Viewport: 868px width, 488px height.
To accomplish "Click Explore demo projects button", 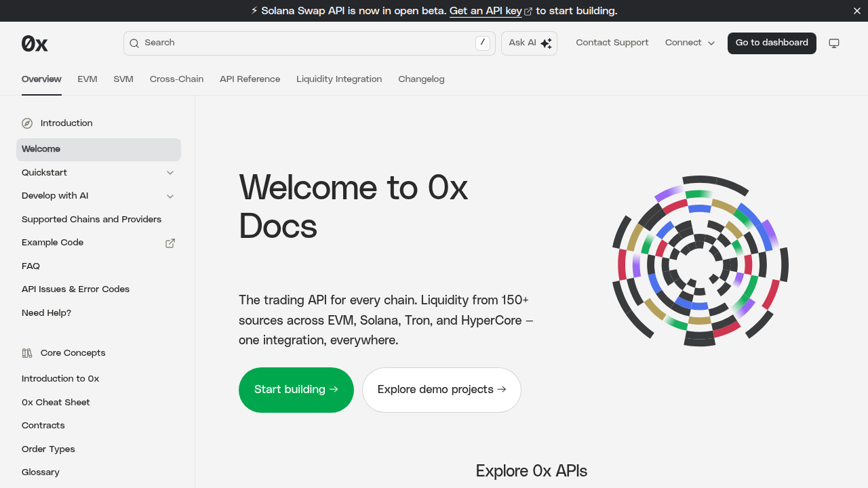I will tap(441, 390).
